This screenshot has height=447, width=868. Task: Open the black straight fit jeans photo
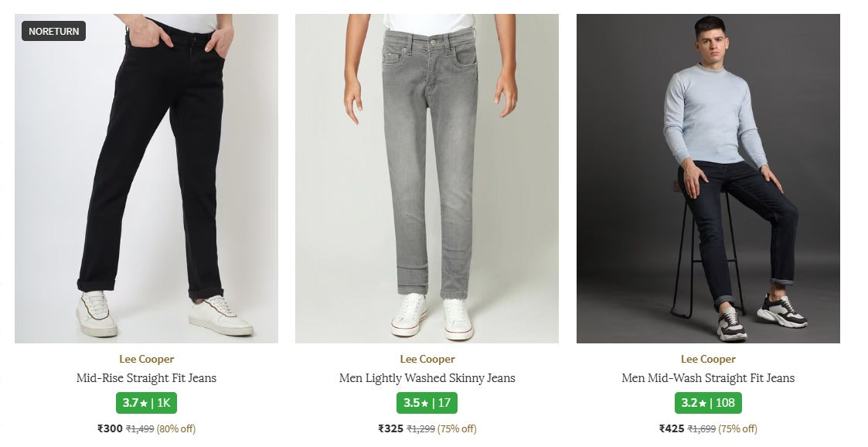pos(146,178)
